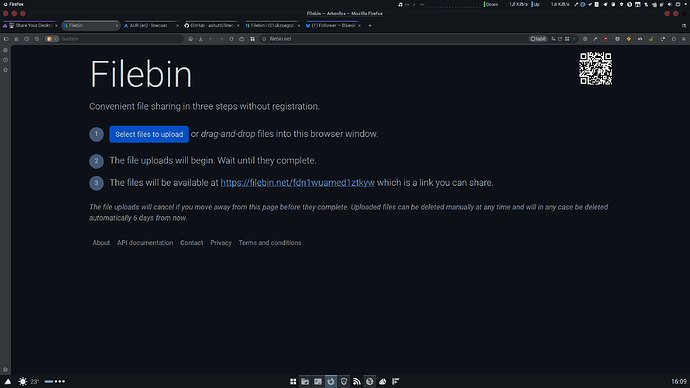Open the account profile icon
Image resolution: width=690 pixels, height=388 pixels.
(x=16, y=39)
